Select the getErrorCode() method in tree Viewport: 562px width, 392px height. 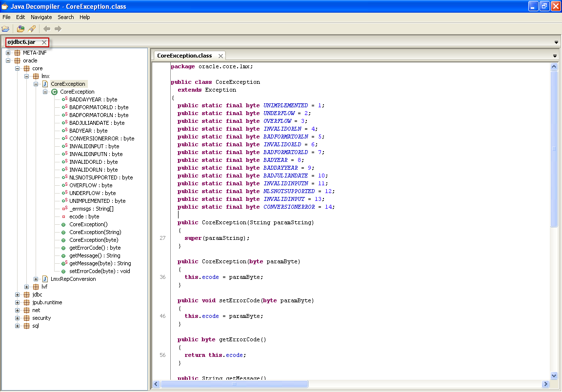tap(95, 248)
